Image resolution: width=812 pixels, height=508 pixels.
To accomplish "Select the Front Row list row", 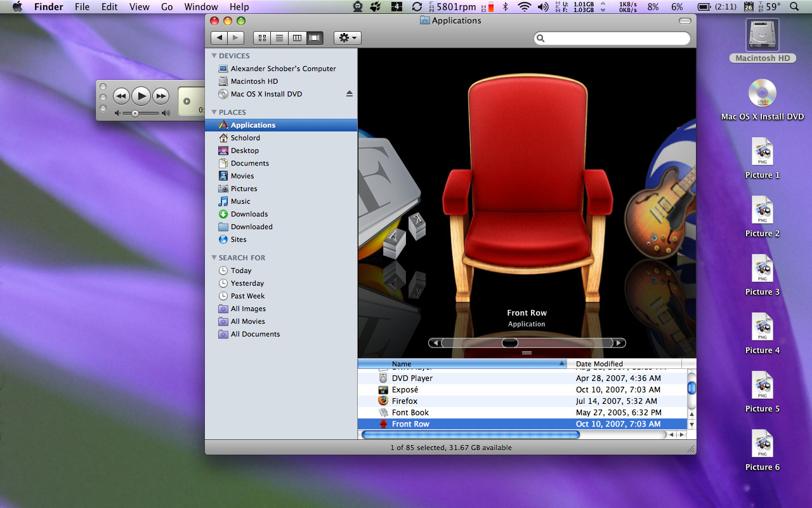I will click(x=523, y=424).
